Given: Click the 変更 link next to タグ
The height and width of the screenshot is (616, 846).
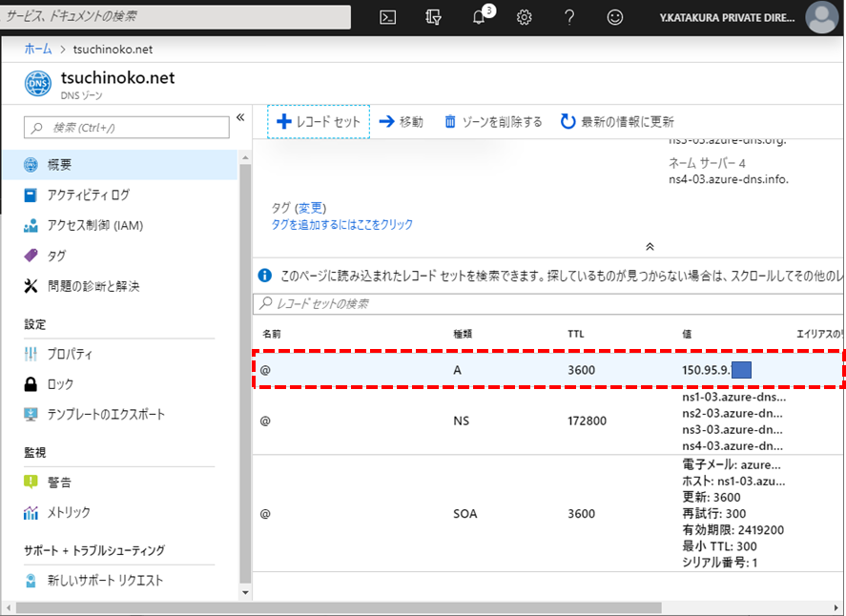Looking at the screenshot, I should click(311, 208).
